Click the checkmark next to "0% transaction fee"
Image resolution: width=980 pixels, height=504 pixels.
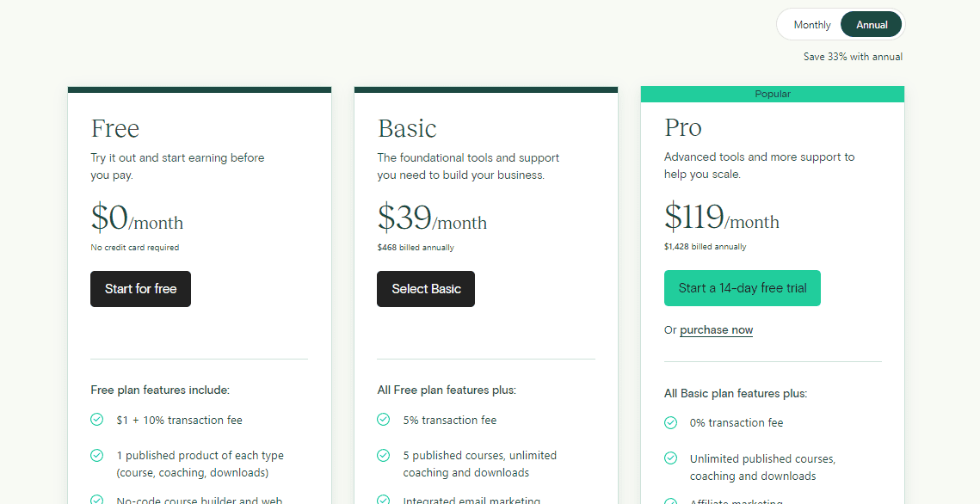coord(670,422)
